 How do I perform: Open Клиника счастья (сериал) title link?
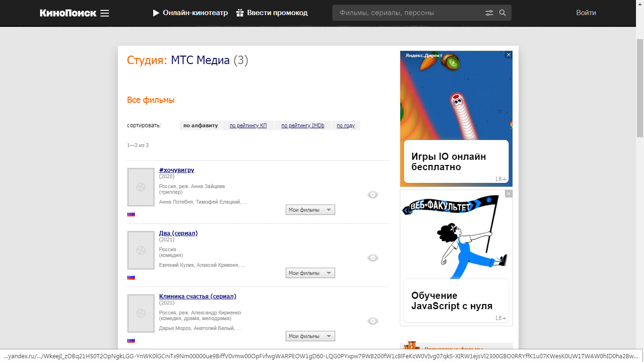click(198, 296)
